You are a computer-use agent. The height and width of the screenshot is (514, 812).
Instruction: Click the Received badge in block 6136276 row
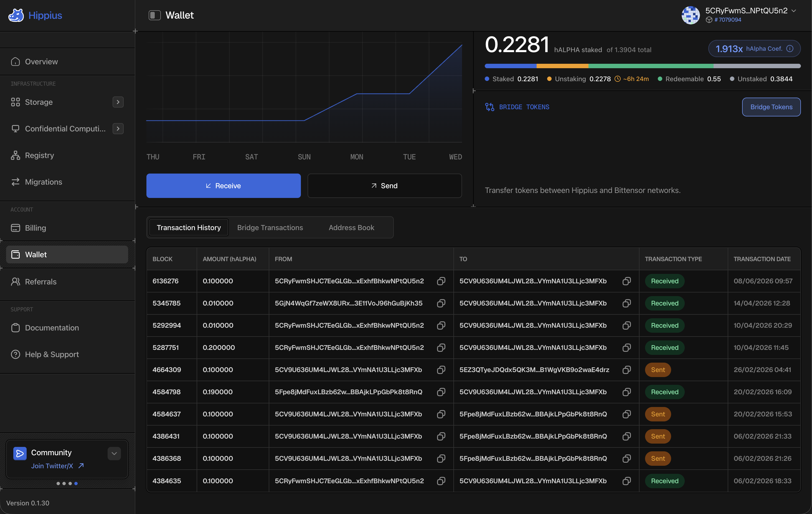point(665,281)
